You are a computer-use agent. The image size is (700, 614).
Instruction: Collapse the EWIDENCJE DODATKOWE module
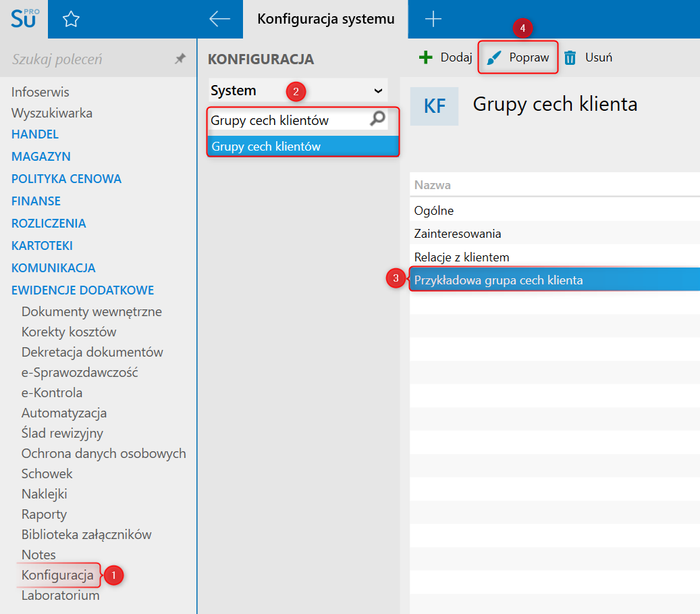coord(82,290)
